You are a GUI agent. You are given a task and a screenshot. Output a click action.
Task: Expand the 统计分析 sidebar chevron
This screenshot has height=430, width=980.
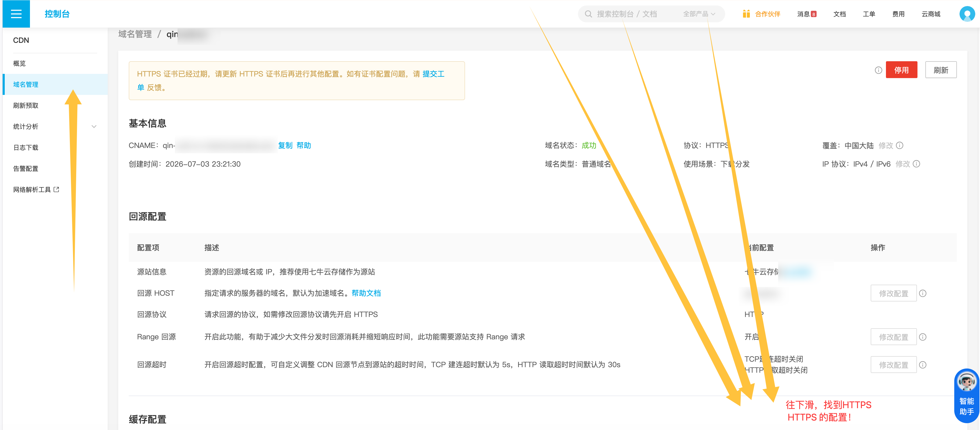94,127
